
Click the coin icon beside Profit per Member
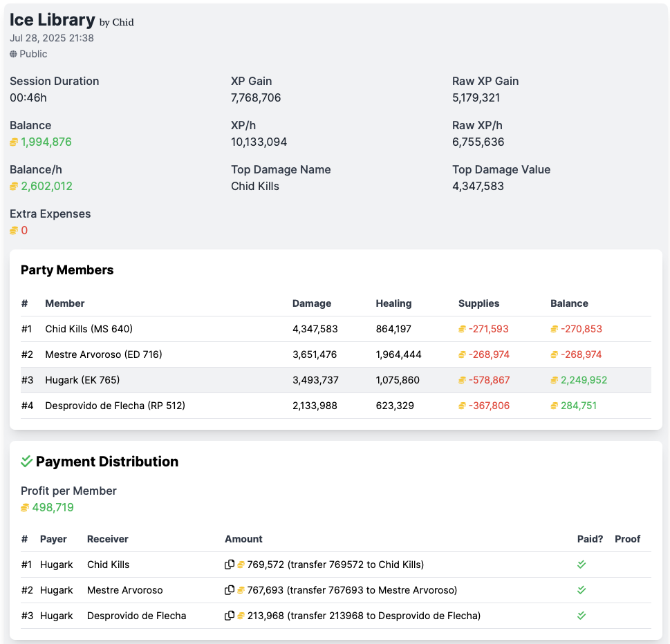(x=25, y=508)
